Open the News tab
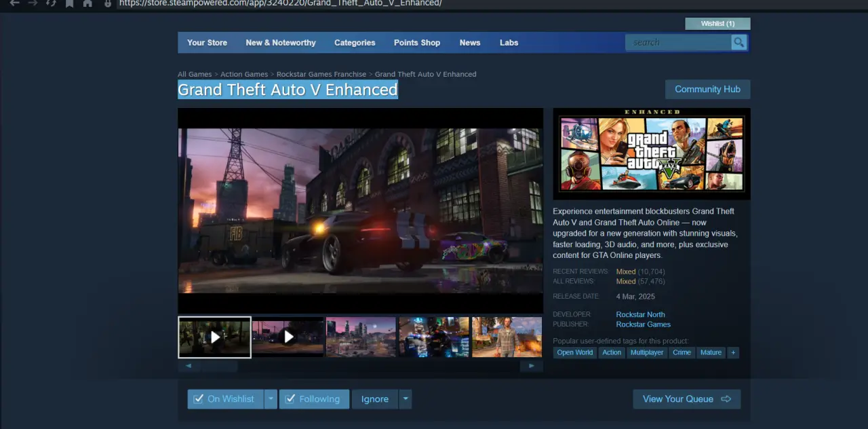The width and height of the screenshot is (868, 429). tap(470, 42)
